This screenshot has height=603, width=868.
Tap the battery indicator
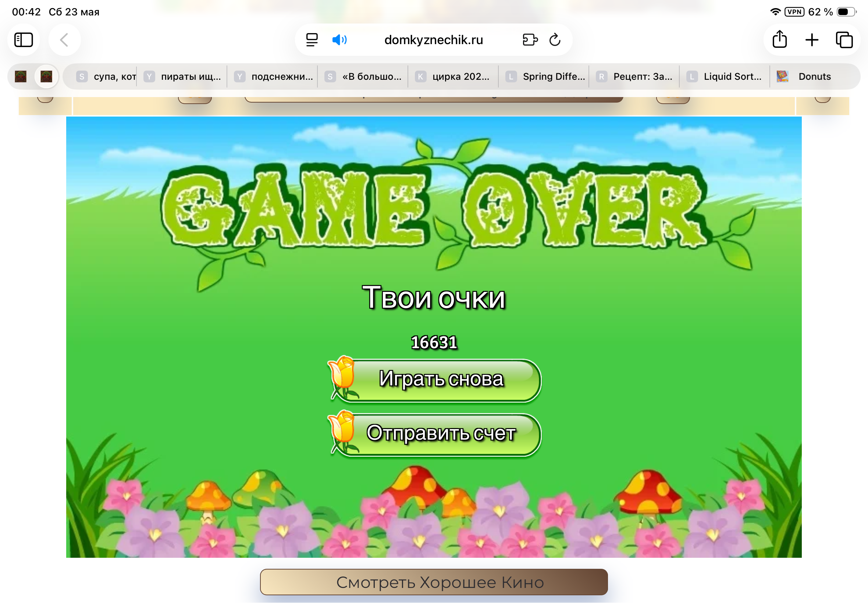[x=846, y=12]
